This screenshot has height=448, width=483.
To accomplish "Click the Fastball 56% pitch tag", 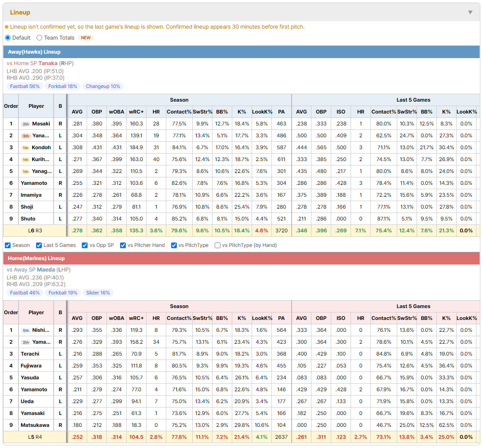I will [x=25, y=86].
